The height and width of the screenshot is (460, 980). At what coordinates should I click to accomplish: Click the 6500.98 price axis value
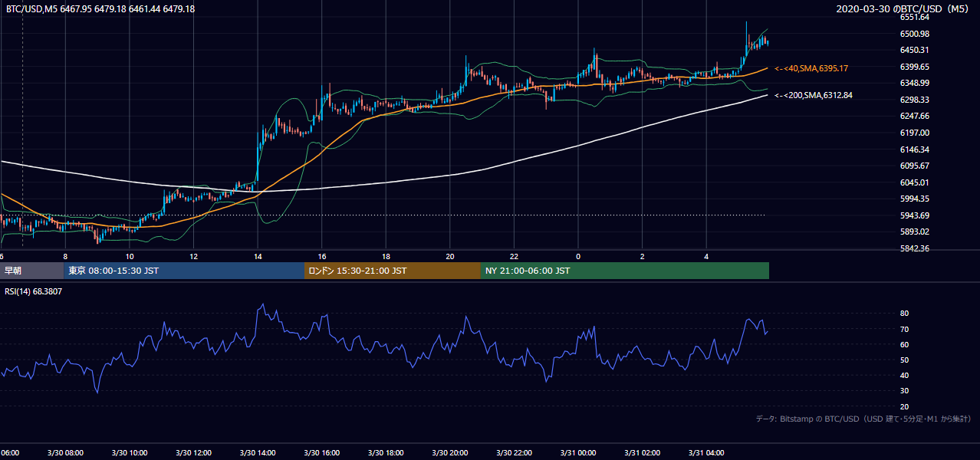(915, 34)
